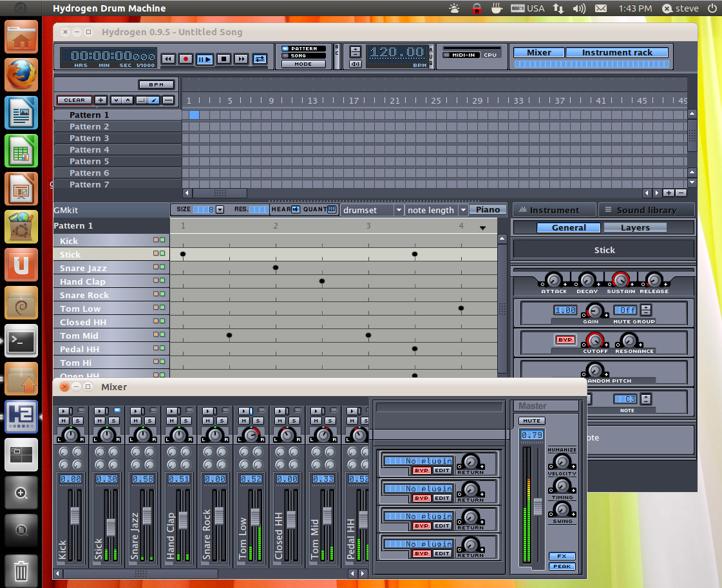This screenshot has width=722, height=588.
Task: Click the instrument filter Cutoff knob
Action: pyautogui.click(x=594, y=340)
